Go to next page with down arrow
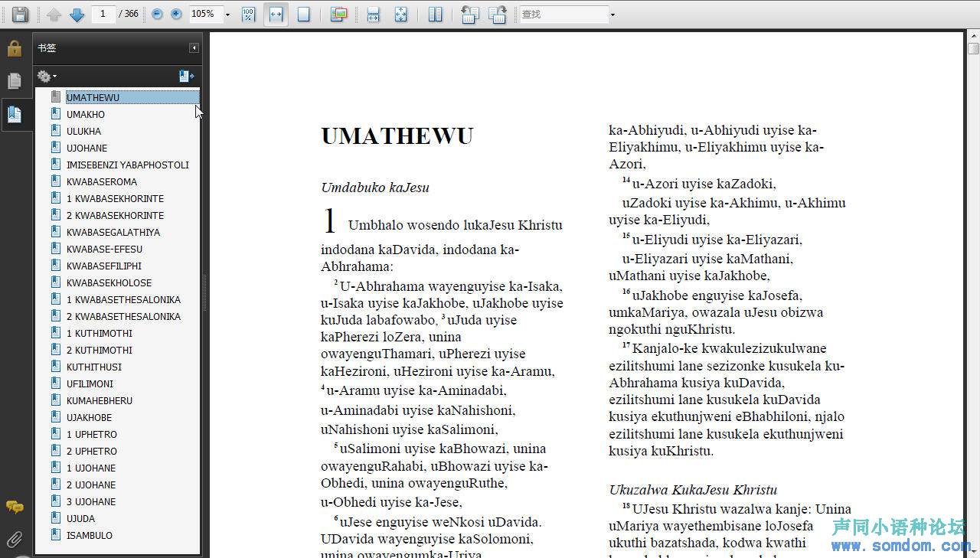 (x=77, y=15)
